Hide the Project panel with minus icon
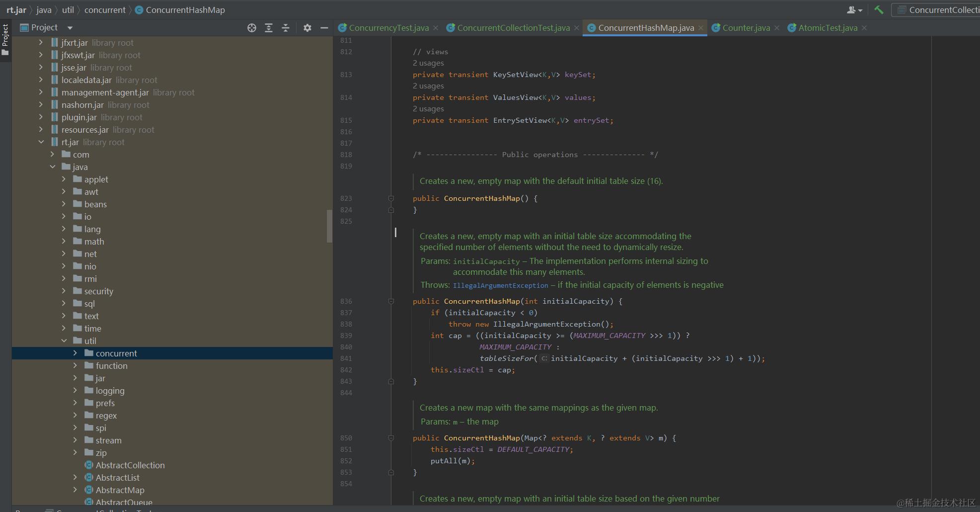 [x=324, y=28]
